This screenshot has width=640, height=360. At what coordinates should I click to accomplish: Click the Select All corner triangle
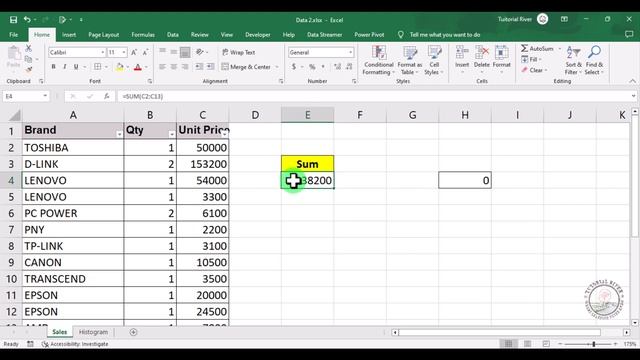[14, 116]
